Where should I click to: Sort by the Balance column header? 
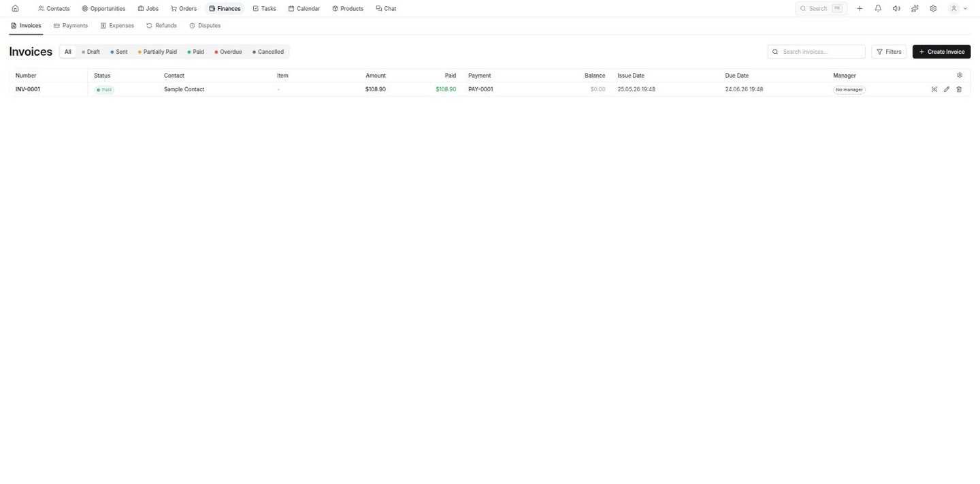pos(595,76)
